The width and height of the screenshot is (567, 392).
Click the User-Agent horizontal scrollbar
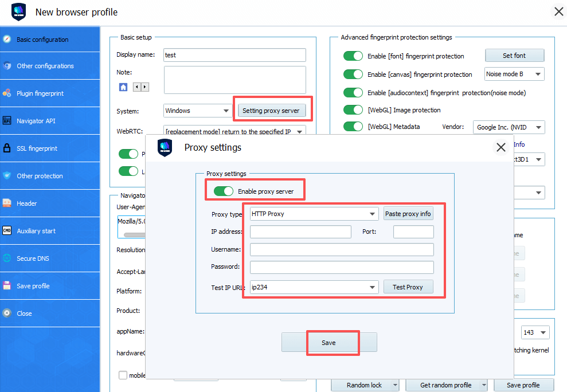[x=134, y=235]
